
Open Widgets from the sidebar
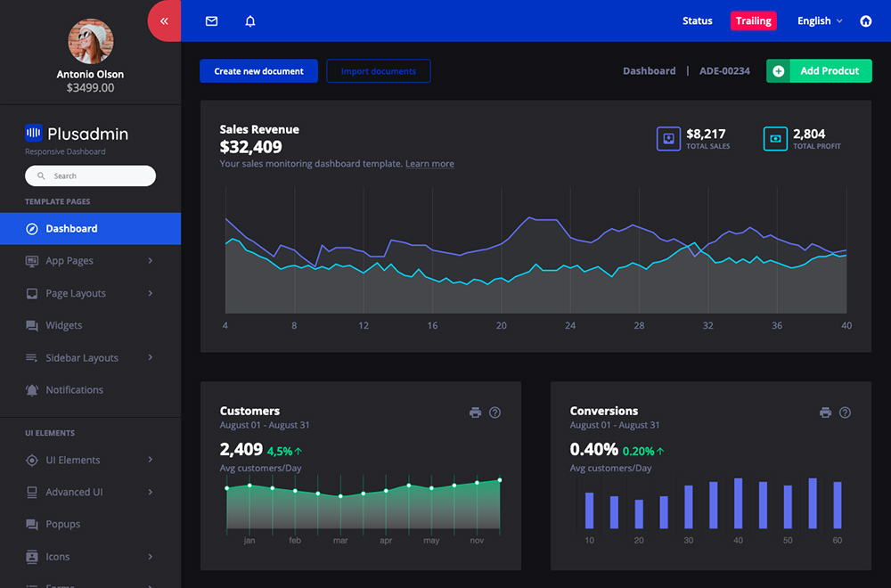tap(64, 326)
